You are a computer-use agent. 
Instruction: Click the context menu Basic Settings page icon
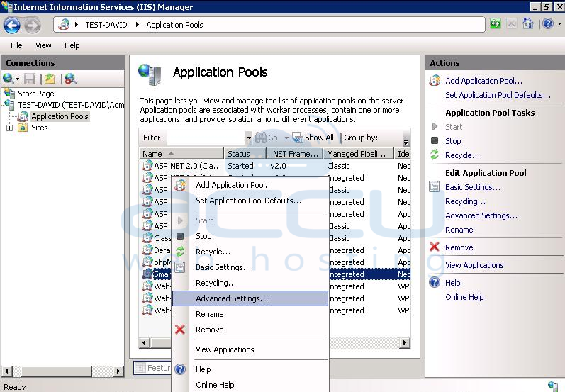coord(180,267)
